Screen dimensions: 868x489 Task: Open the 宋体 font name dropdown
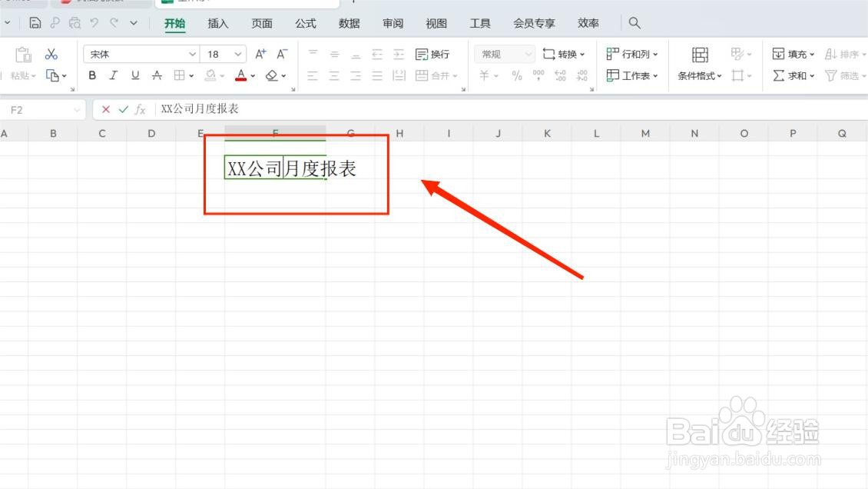tap(192, 54)
